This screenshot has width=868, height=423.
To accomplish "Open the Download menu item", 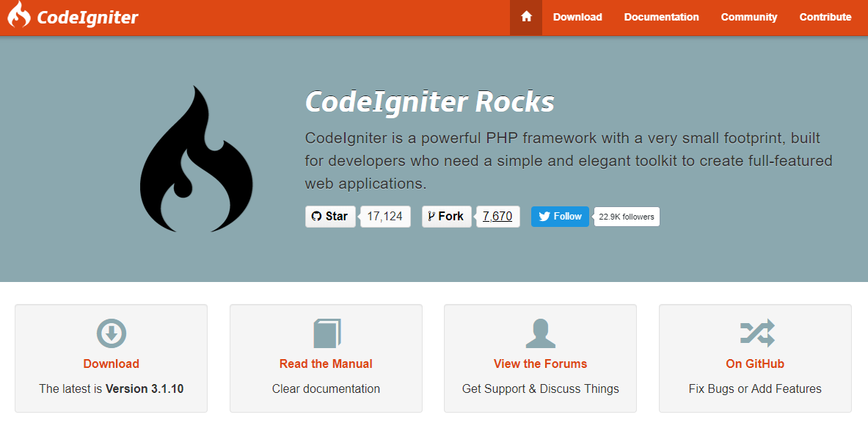I will [577, 17].
